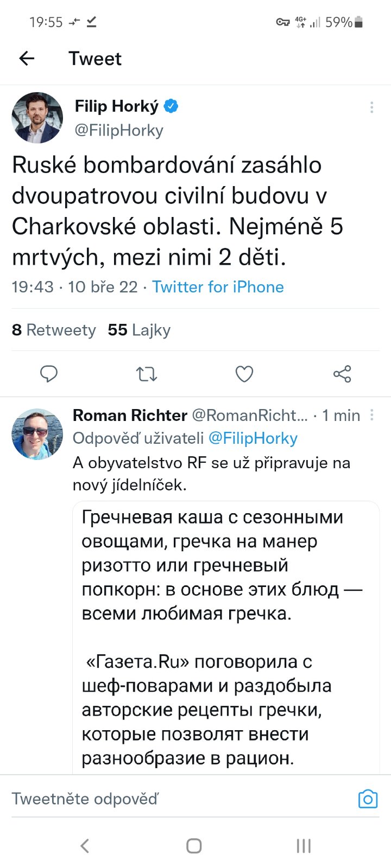This screenshot has width=391, height=868.
Task: Tap the reply speech bubble icon
Action: tap(49, 374)
